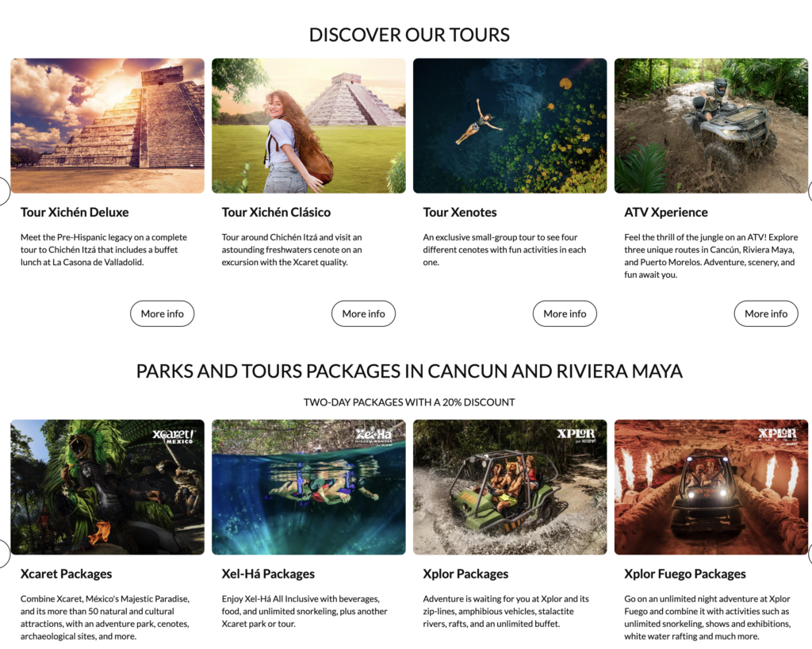Click the Xcaret México logo on package image
The width and height of the screenshot is (812, 649).
[x=174, y=436]
